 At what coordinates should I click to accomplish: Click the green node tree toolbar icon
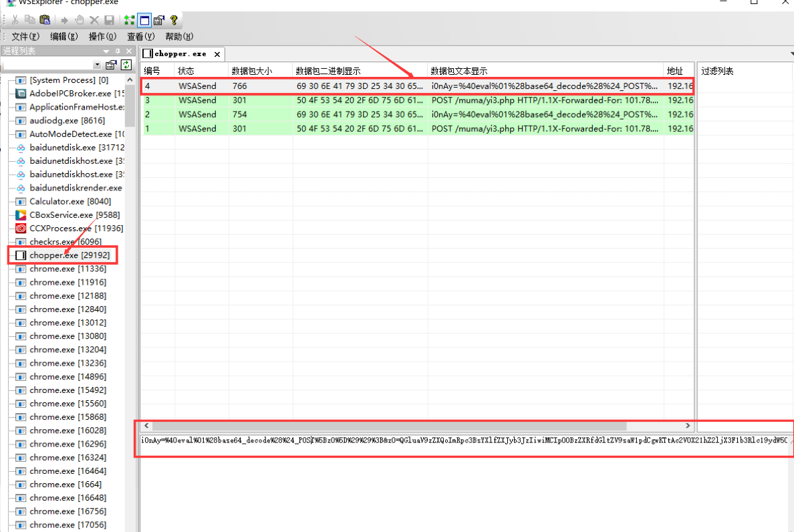coord(130,20)
